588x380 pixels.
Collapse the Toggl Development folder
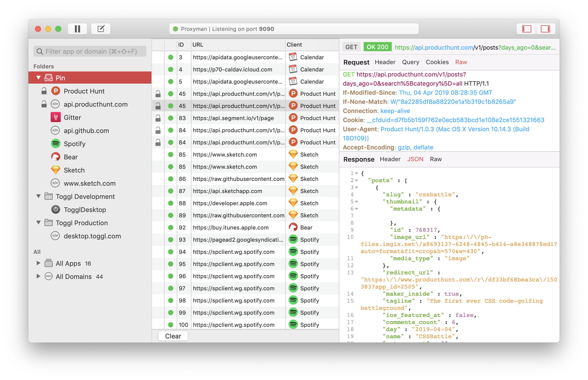(38, 196)
